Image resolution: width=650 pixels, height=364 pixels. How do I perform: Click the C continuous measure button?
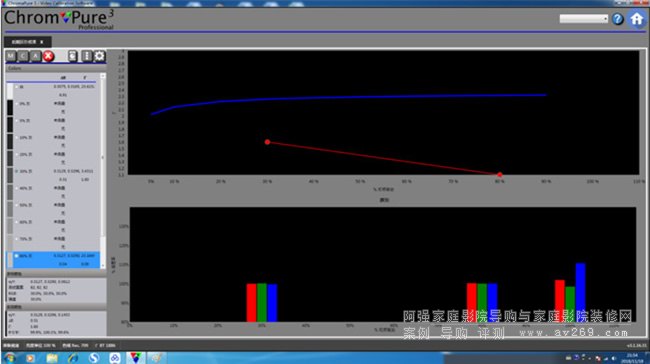pyautogui.click(x=23, y=56)
